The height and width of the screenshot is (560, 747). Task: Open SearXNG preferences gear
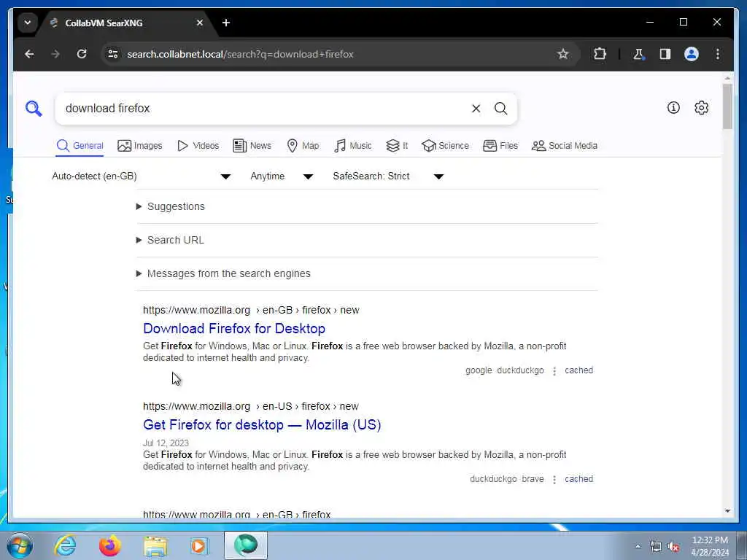click(x=701, y=108)
